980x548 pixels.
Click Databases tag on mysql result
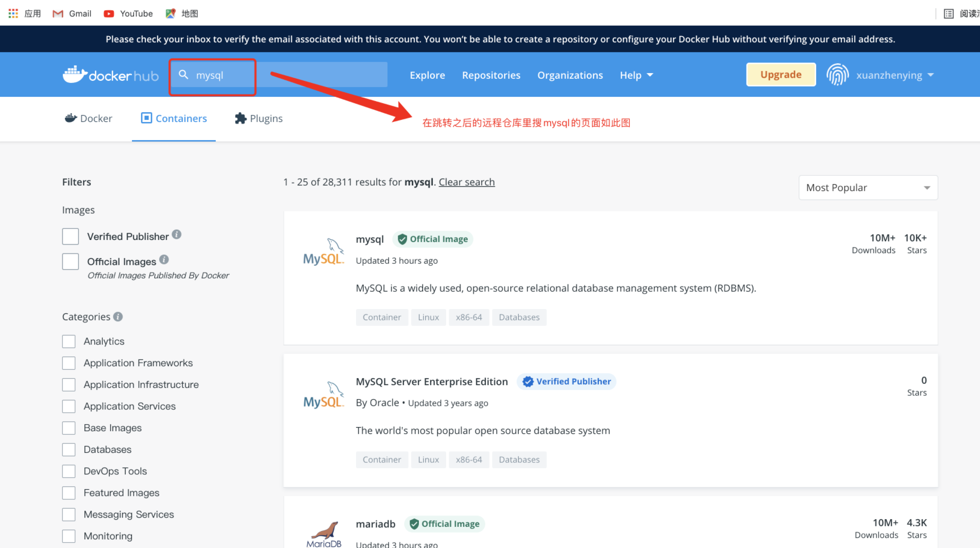click(x=519, y=317)
